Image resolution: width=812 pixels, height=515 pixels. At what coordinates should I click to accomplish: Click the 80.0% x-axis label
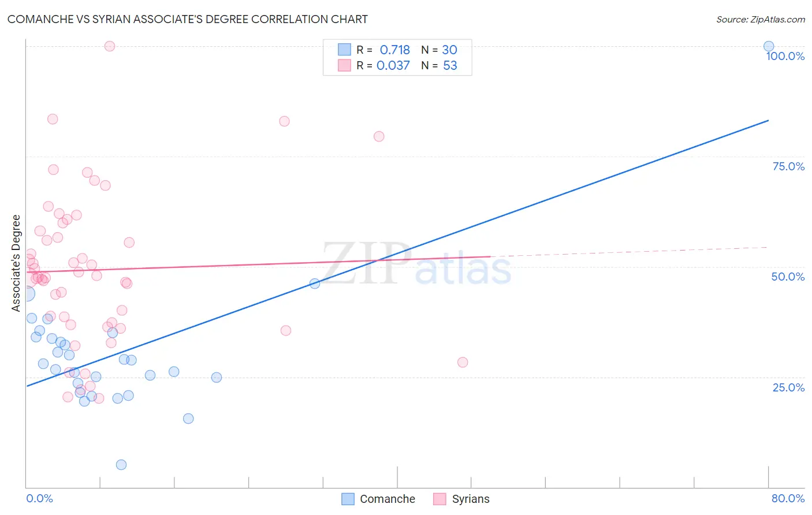point(788,498)
